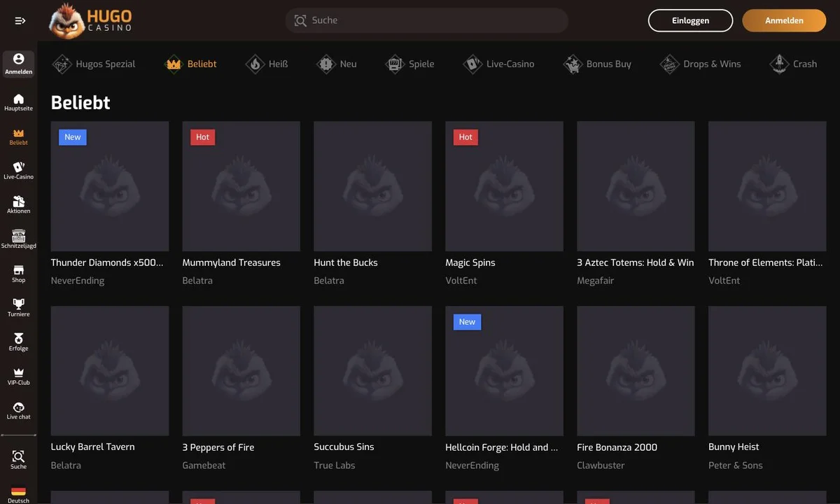The height and width of the screenshot is (504, 840).
Task: Open VIP-Club in the sidebar
Action: [x=19, y=377]
